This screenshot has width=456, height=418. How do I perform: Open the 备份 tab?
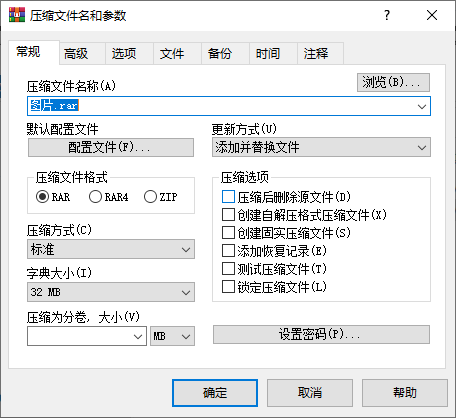click(x=220, y=53)
